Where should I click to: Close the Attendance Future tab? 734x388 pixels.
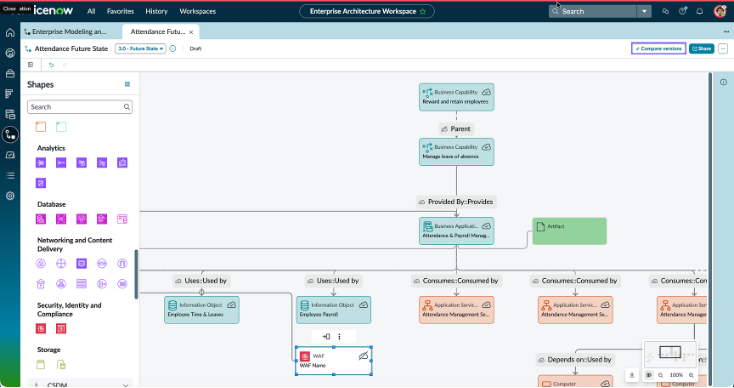point(191,32)
